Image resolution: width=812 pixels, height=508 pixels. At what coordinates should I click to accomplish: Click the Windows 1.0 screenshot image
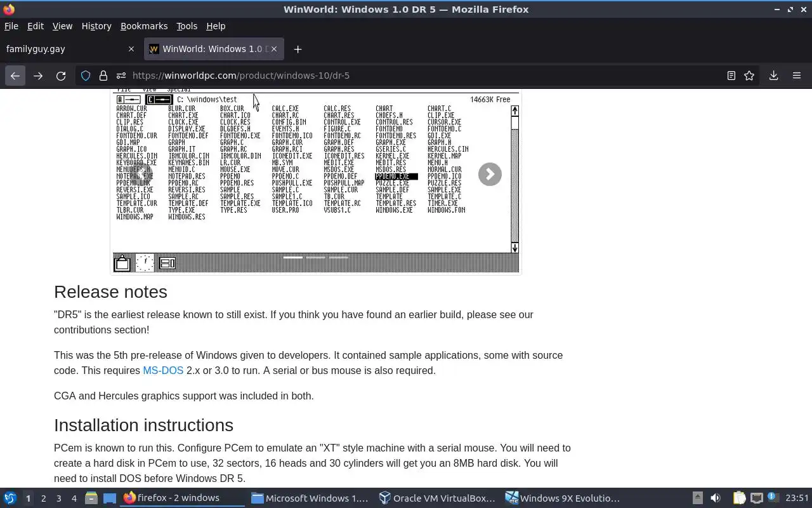click(315, 182)
